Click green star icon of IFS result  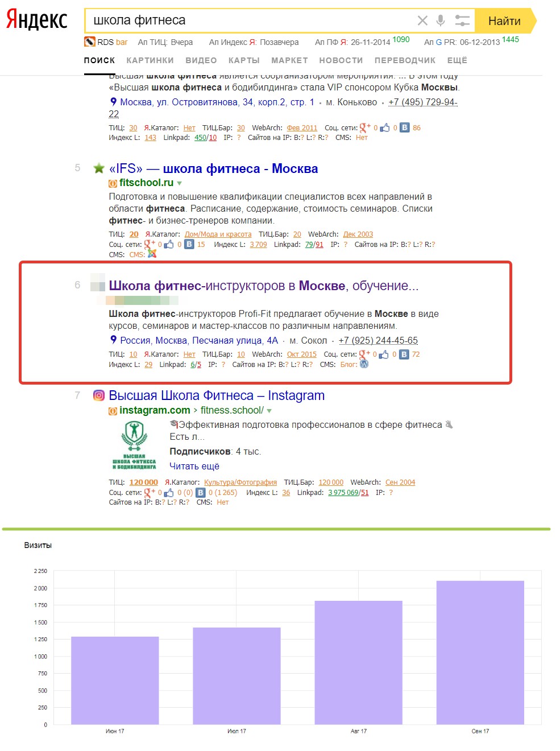pos(99,168)
